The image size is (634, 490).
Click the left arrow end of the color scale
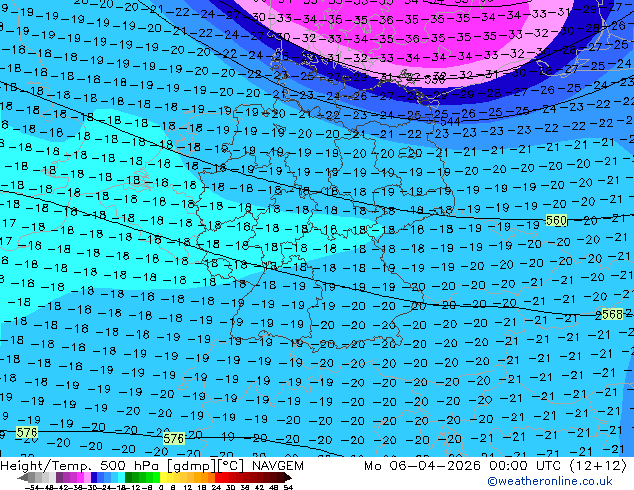23,477
